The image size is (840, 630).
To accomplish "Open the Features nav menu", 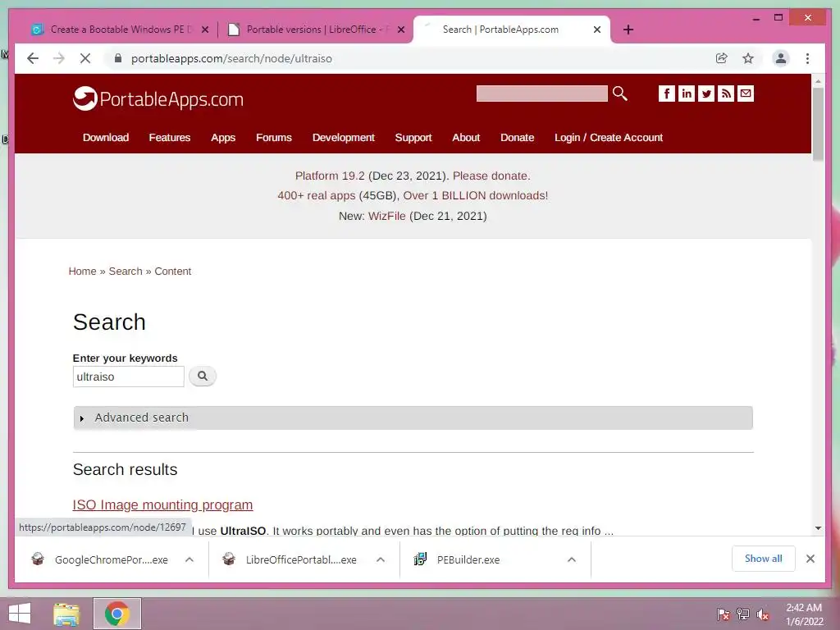I will (169, 138).
